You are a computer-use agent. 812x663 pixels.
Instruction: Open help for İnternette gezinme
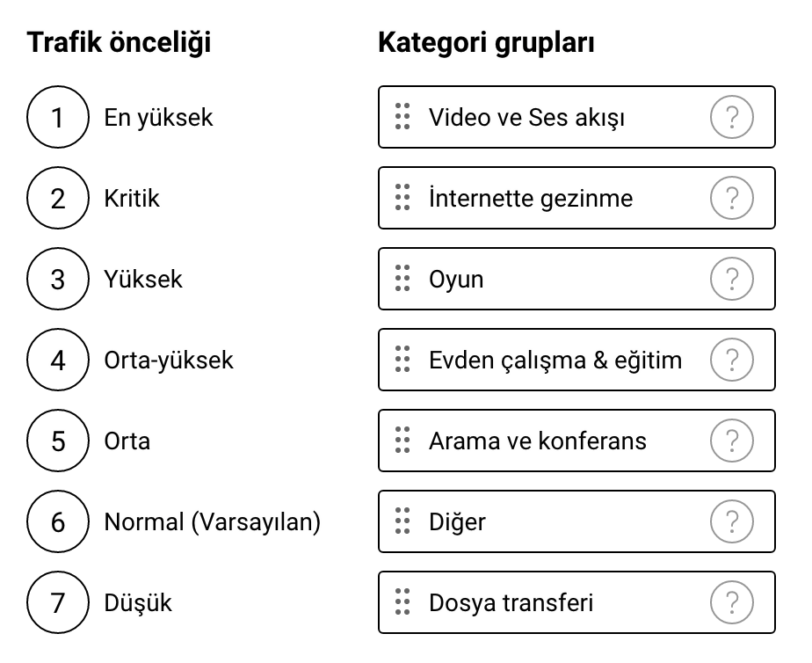coord(731,198)
